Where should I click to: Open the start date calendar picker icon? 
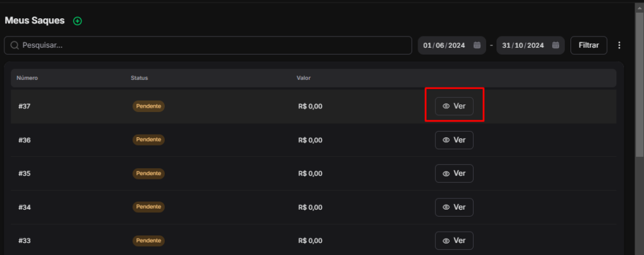[477, 45]
